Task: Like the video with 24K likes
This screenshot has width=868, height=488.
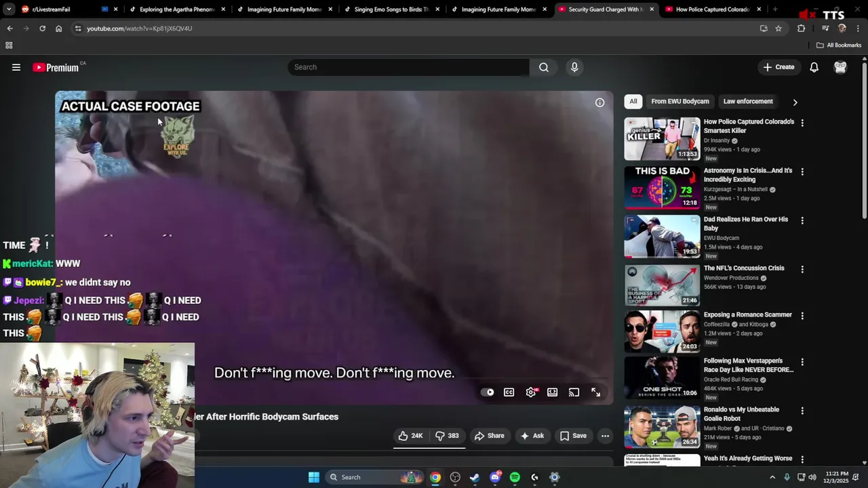Action: (x=411, y=436)
